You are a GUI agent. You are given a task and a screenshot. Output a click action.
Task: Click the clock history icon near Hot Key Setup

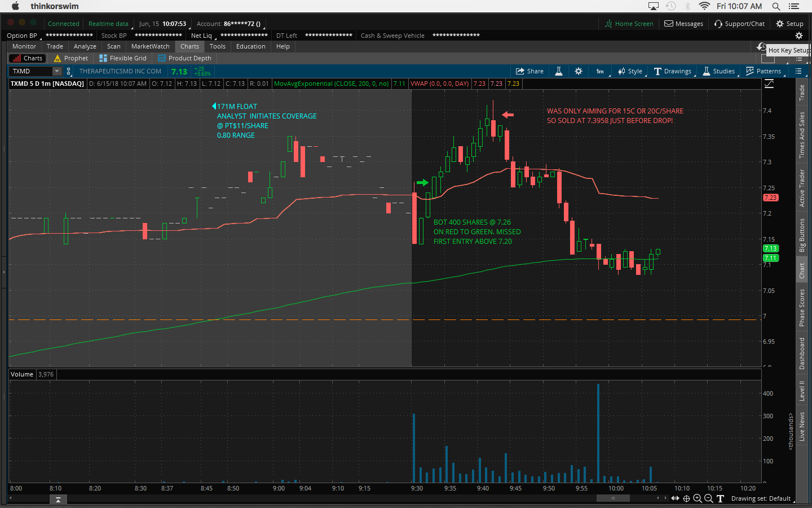761,47
